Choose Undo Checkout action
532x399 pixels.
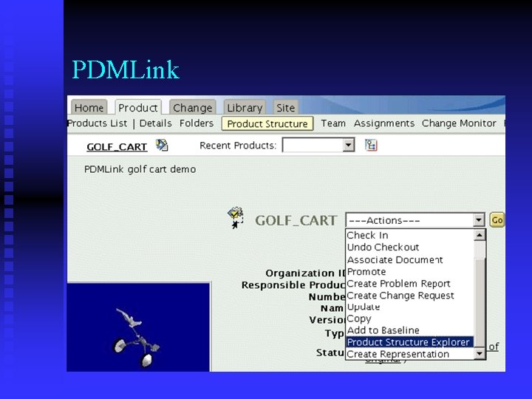pos(409,247)
